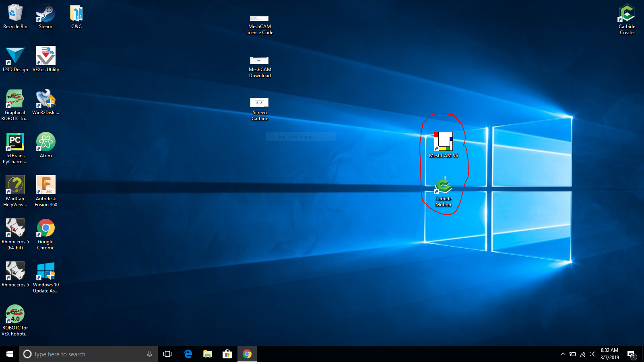Select the Carbide Create desktop shortcut
The image size is (644, 362).
coord(627,19)
